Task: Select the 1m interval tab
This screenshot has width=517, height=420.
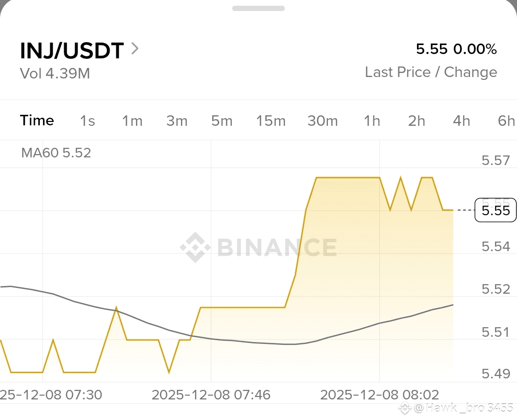Action: pos(132,121)
